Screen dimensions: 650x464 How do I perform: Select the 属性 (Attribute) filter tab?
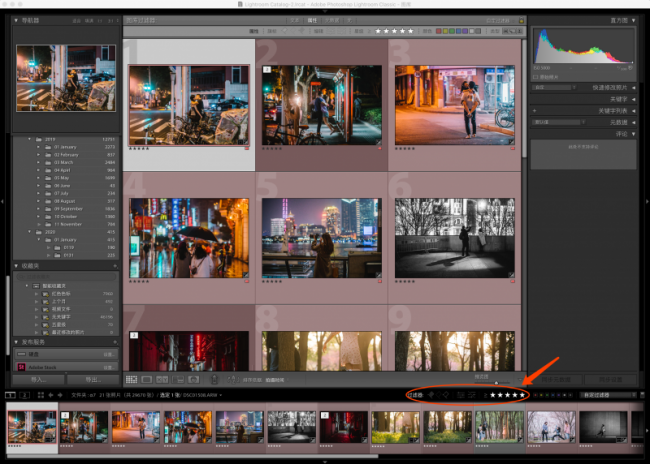(312, 20)
